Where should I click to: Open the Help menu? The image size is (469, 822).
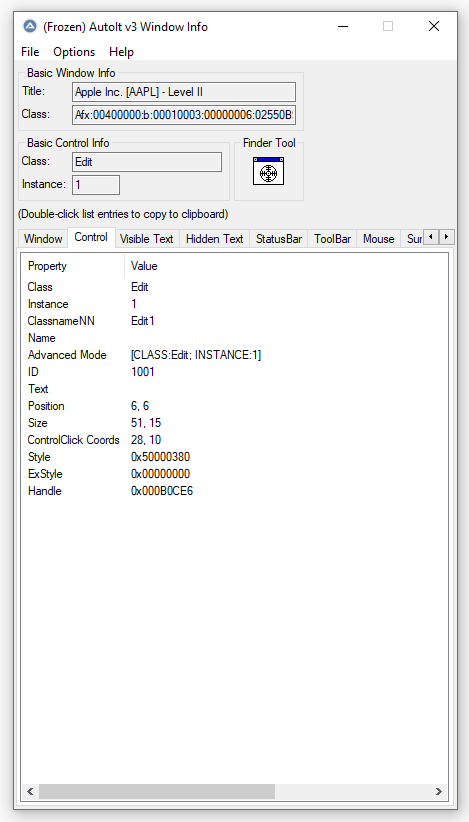(121, 52)
